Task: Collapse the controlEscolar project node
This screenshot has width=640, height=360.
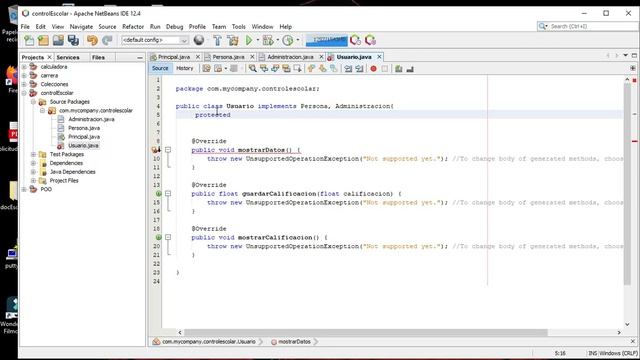Action: [24, 93]
